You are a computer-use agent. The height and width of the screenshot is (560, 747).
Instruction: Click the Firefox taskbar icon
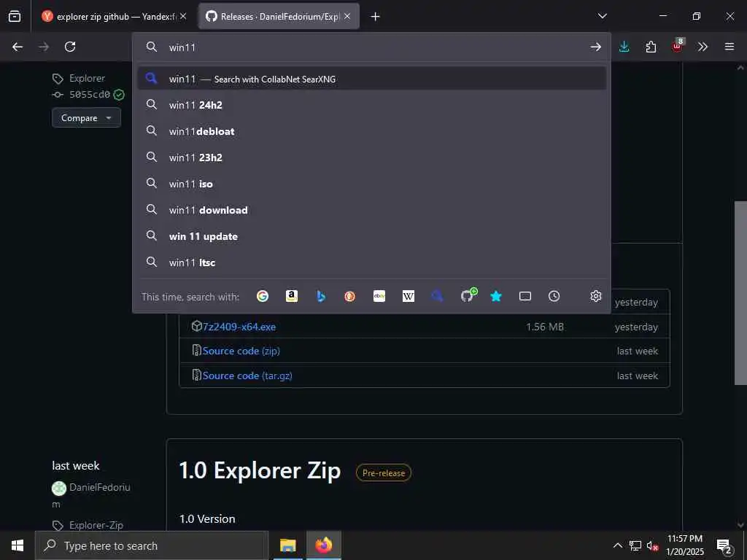click(323, 545)
